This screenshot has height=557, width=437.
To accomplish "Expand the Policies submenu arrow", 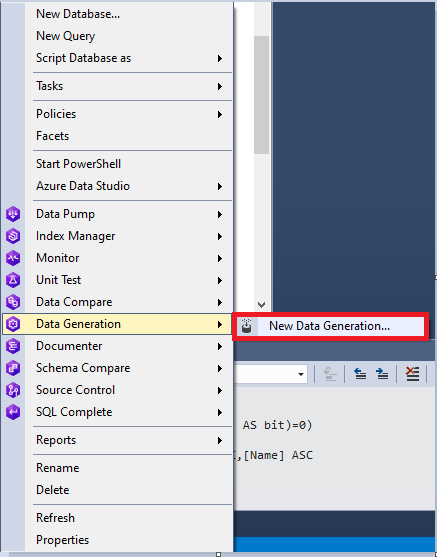I will click(220, 114).
